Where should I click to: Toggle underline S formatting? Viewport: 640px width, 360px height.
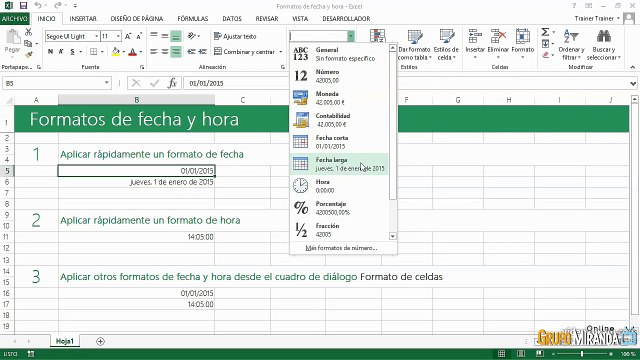pos(72,52)
